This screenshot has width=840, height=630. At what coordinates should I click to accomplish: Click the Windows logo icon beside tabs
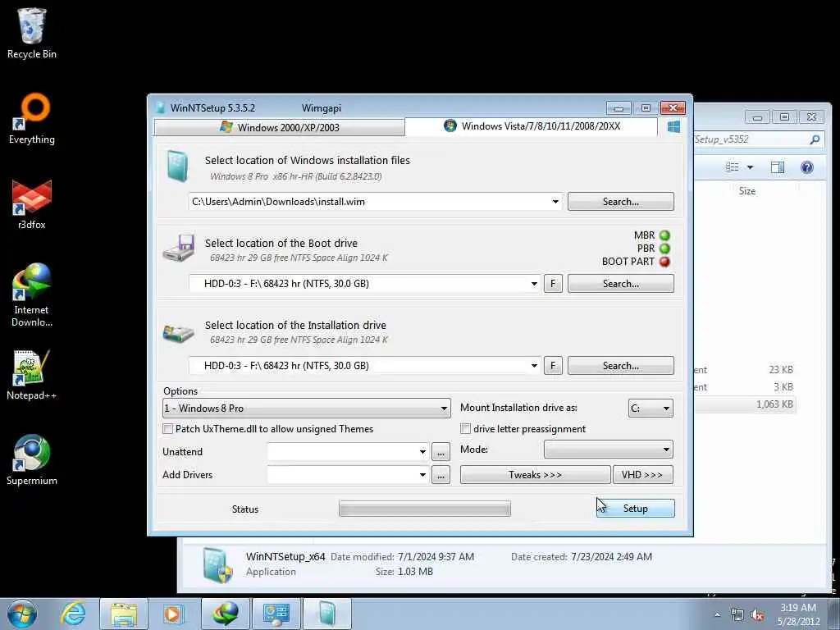[x=674, y=127]
